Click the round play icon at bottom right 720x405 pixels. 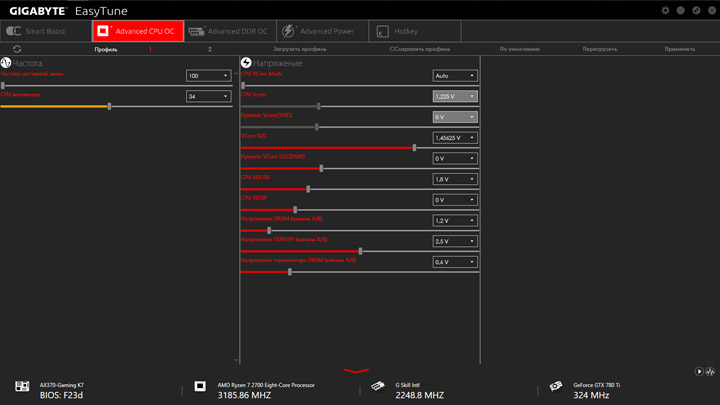pyautogui.click(x=699, y=371)
